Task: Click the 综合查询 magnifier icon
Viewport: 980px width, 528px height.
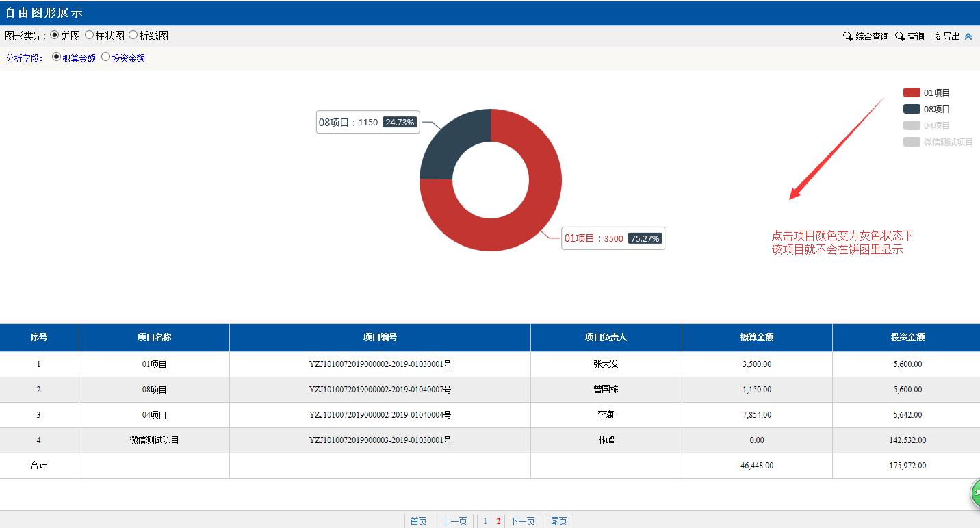Action: pos(847,36)
